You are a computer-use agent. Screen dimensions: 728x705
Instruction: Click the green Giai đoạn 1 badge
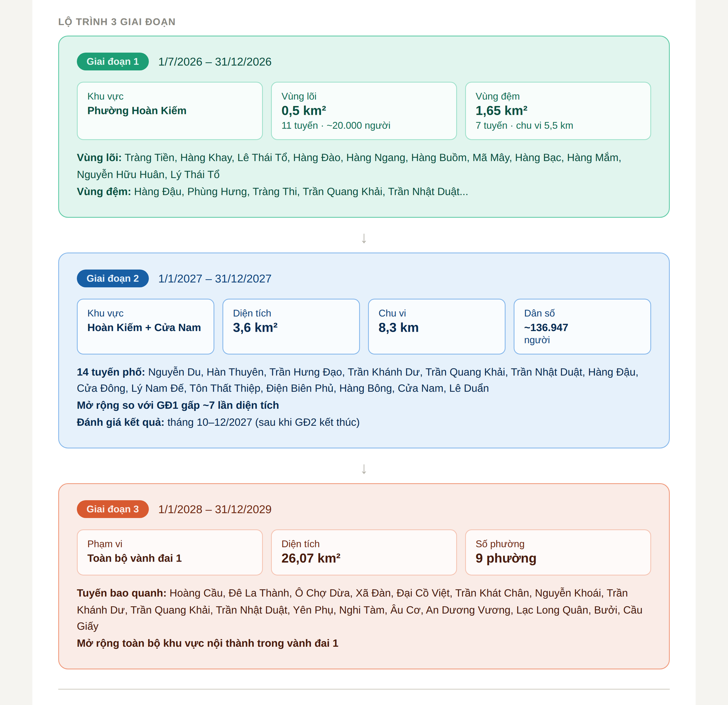click(x=112, y=62)
